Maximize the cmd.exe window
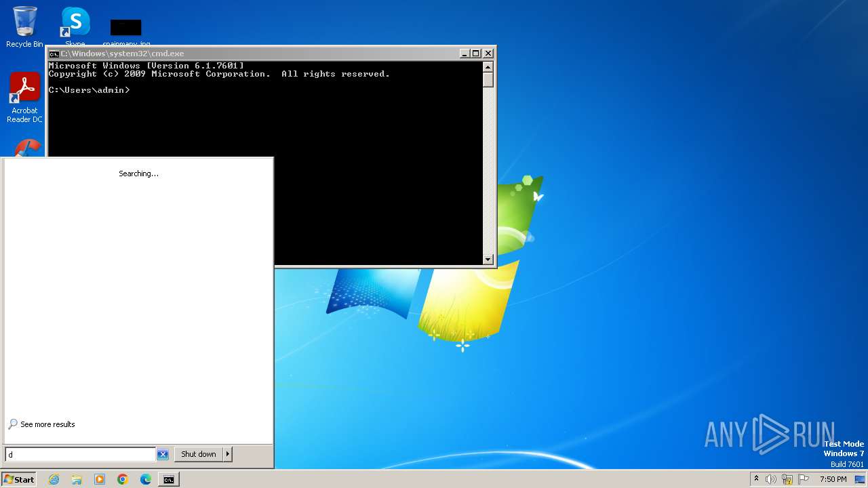Viewport: 868px width, 488px height. click(476, 54)
